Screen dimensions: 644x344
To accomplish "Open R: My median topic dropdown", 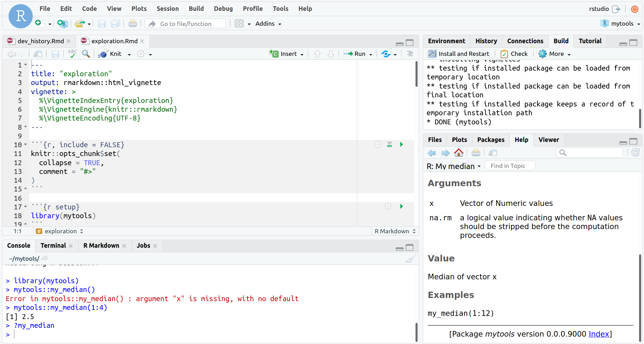I will point(454,166).
